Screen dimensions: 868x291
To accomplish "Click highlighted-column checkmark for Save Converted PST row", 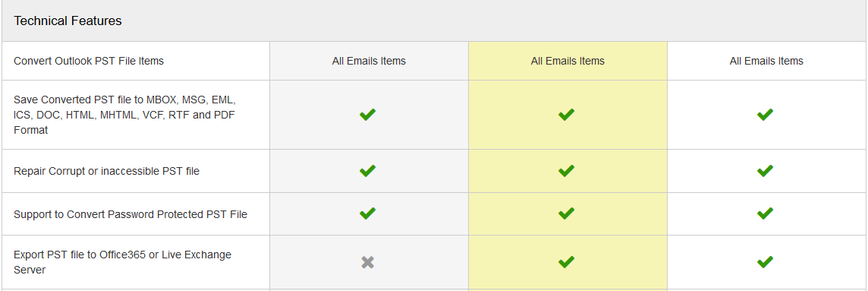I will (x=566, y=115).
